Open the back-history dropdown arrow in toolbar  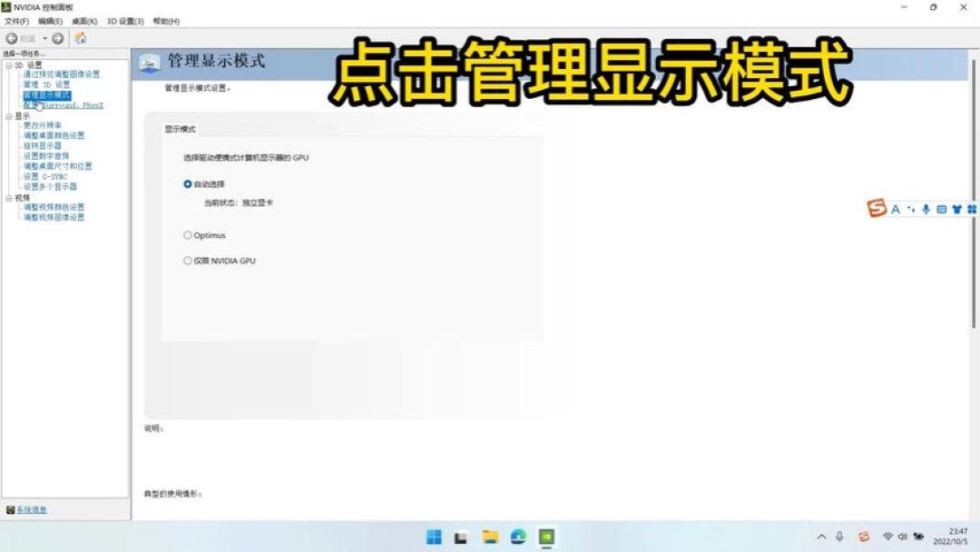point(45,39)
